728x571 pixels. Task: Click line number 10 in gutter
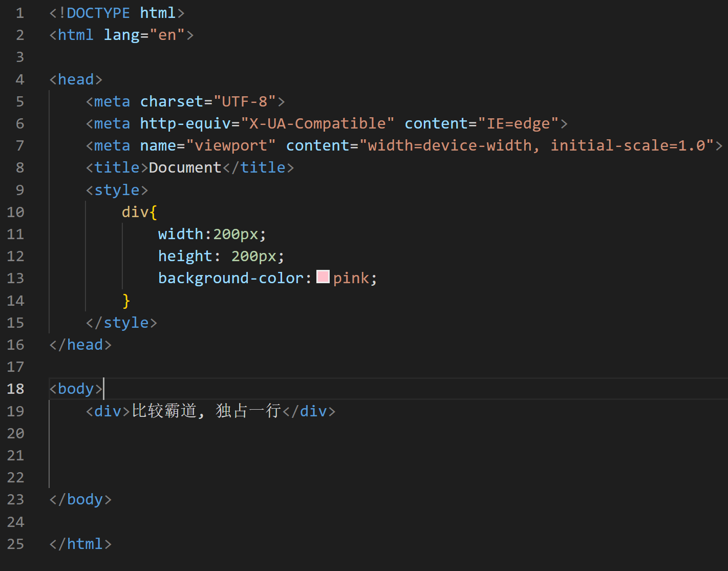coord(15,212)
